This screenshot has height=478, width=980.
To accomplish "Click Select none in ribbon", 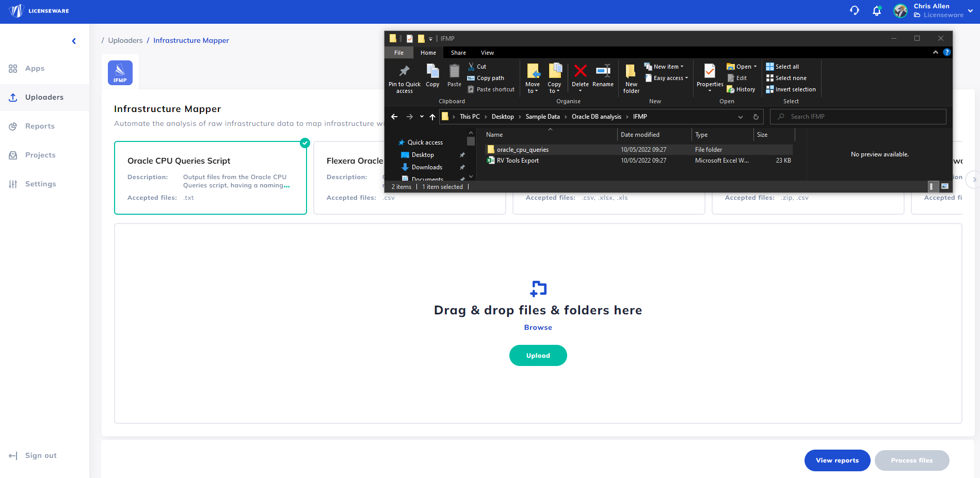I will (786, 78).
